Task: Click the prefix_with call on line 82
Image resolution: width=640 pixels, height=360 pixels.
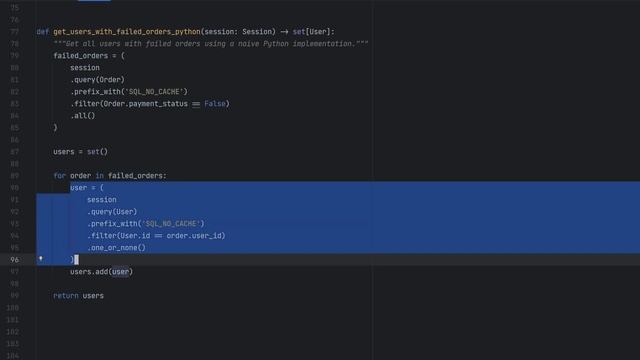Action: click(x=129, y=92)
